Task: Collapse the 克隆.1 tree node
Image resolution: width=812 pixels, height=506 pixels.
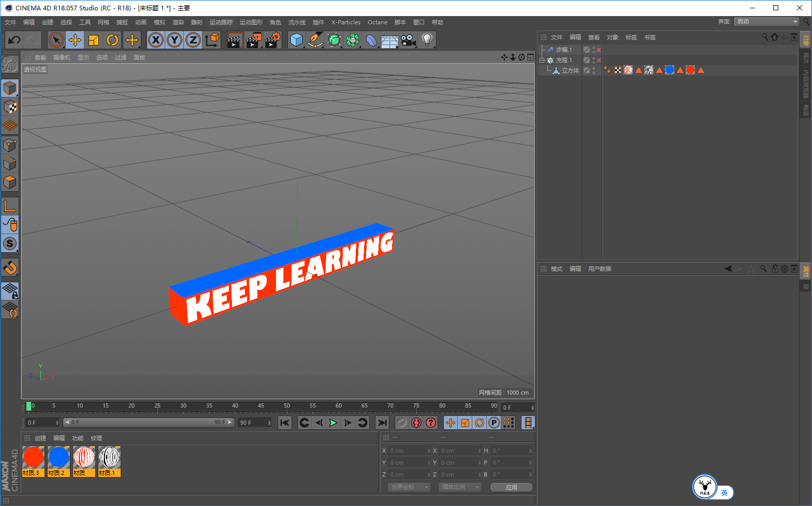Action: click(x=542, y=60)
